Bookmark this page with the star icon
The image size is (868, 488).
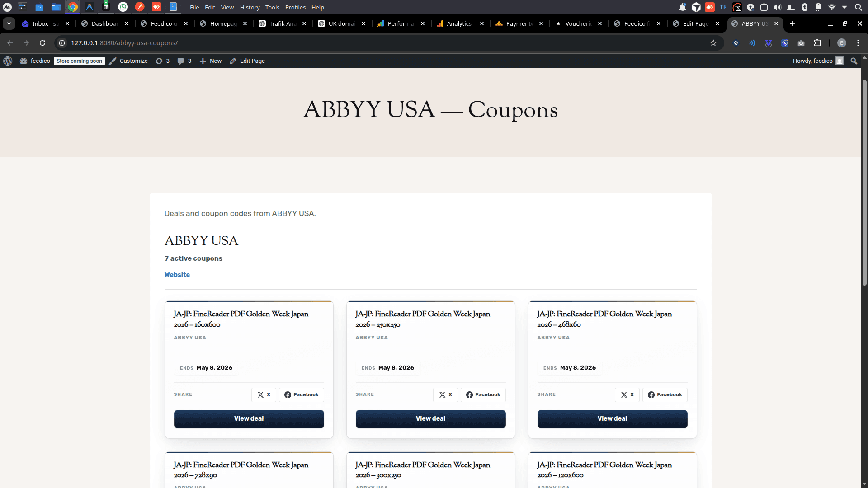tap(713, 43)
